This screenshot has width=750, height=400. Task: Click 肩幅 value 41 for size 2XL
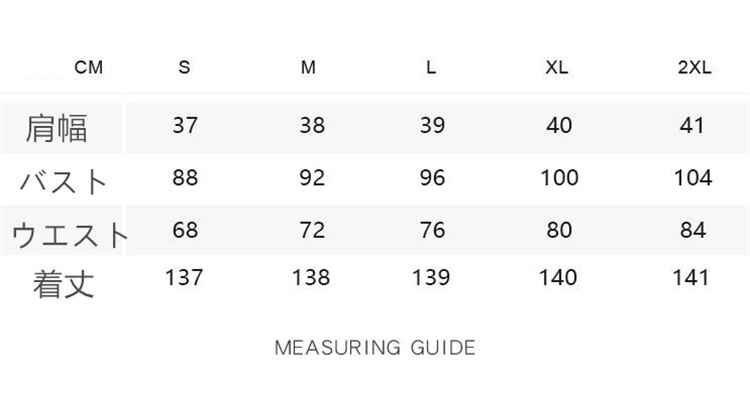(692, 126)
